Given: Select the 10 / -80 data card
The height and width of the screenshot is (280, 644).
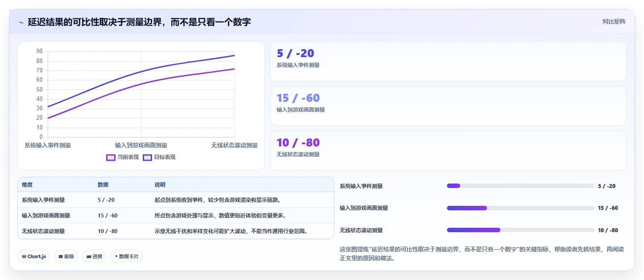Looking at the screenshot, I should tap(448, 150).
